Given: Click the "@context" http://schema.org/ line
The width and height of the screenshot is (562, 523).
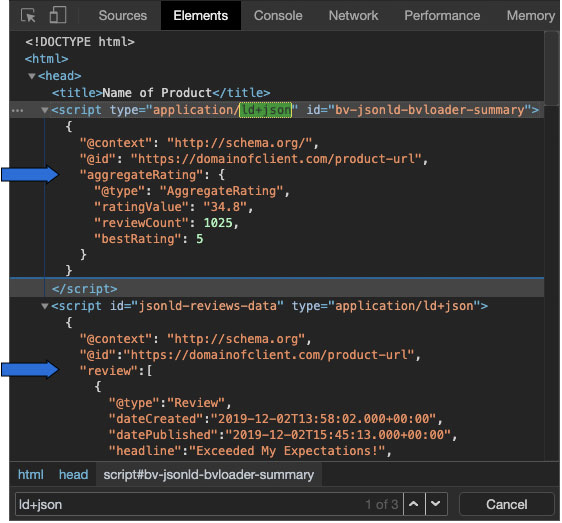Looking at the screenshot, I should point(199,143).
